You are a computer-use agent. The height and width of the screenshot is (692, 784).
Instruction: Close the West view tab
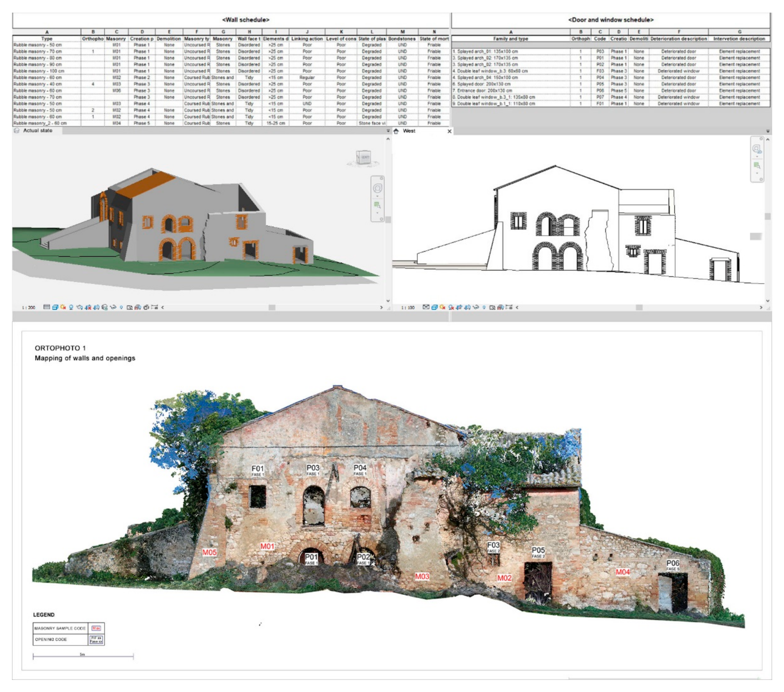click(449, 131)
